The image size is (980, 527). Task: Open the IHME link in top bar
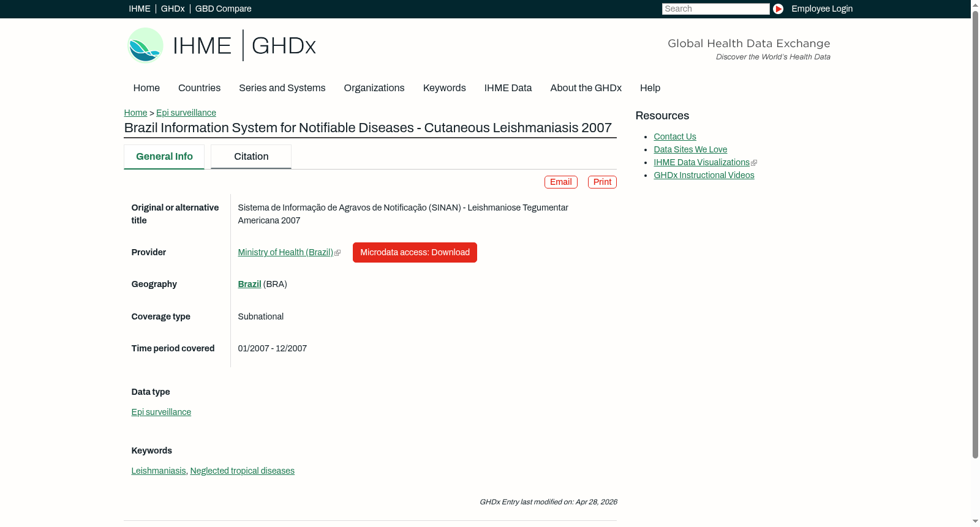140,9
